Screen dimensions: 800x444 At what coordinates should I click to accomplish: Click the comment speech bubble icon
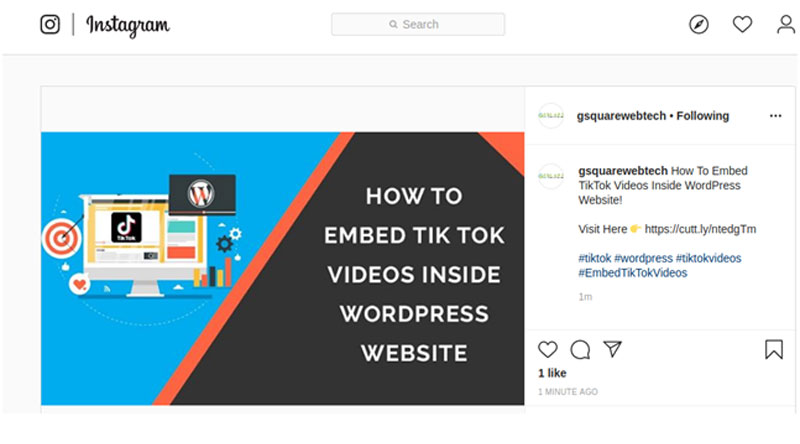pyautogui.click(x=580, y=350)
